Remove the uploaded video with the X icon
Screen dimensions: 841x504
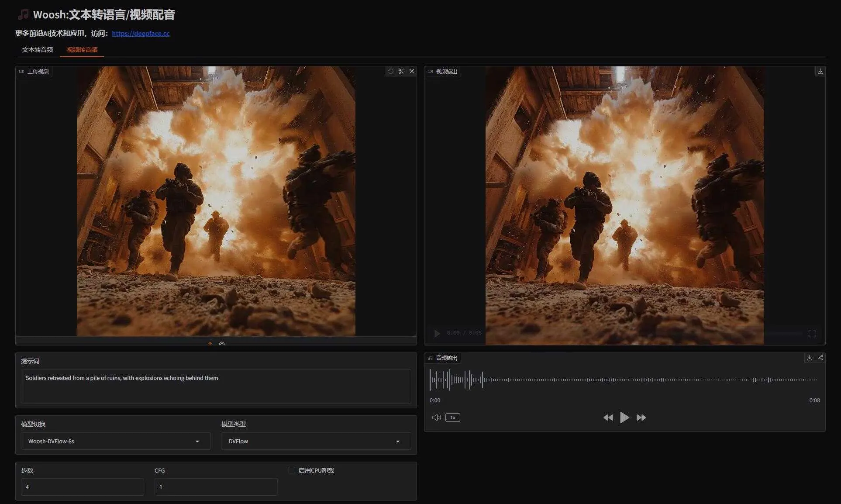point(411,71)
